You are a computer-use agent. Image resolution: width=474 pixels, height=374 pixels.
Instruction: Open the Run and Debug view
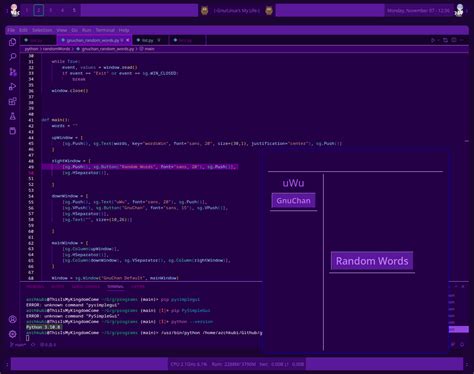pyautogui.click(x=12, y=87)
